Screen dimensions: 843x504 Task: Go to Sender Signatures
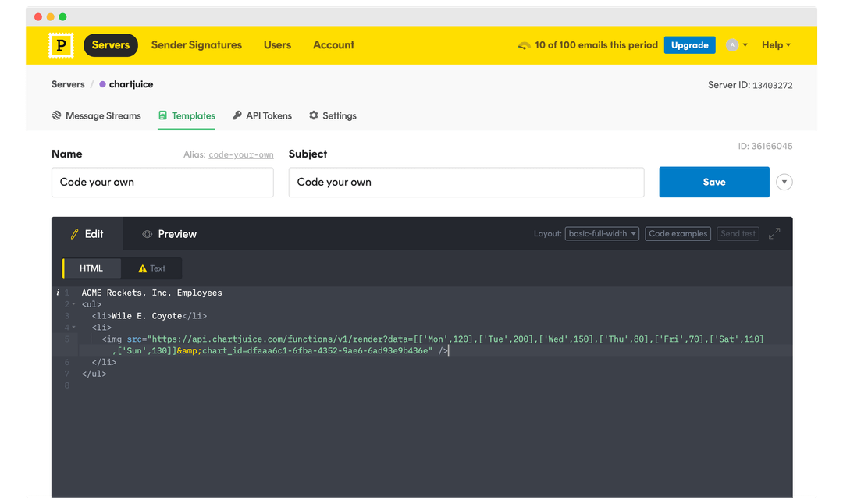point(196,45)
